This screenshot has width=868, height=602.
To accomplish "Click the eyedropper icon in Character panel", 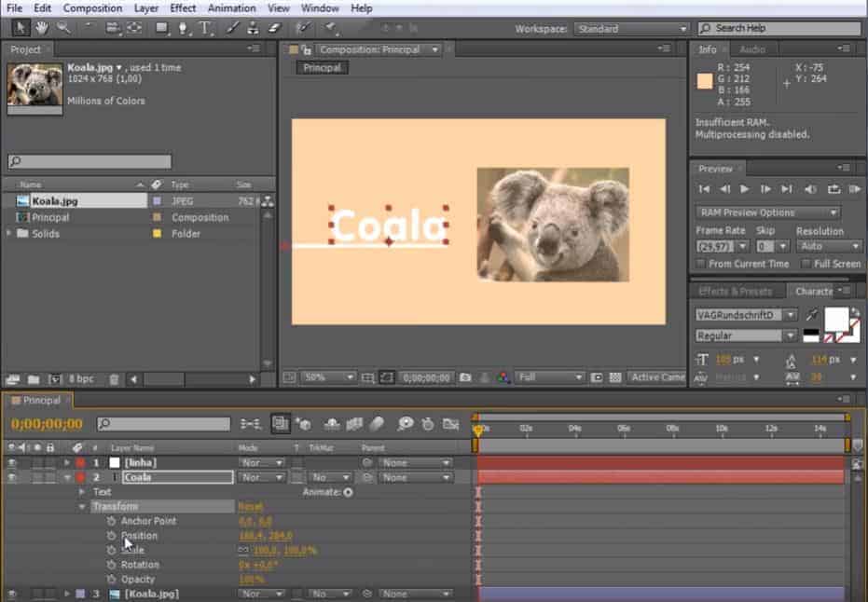I will coord(811,314).
